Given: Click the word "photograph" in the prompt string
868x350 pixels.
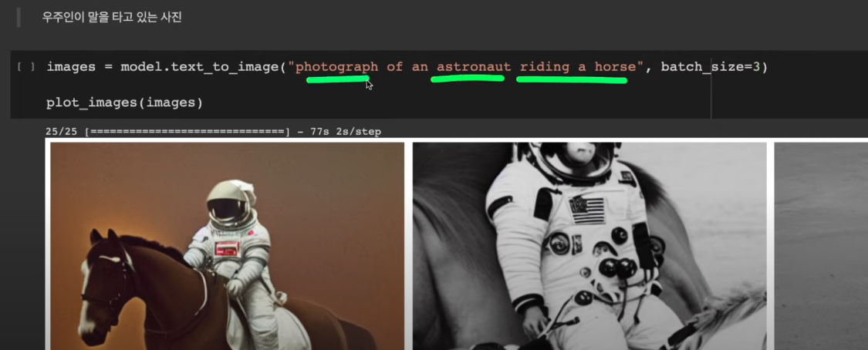Looking at the screenshot, I should 336,68.
